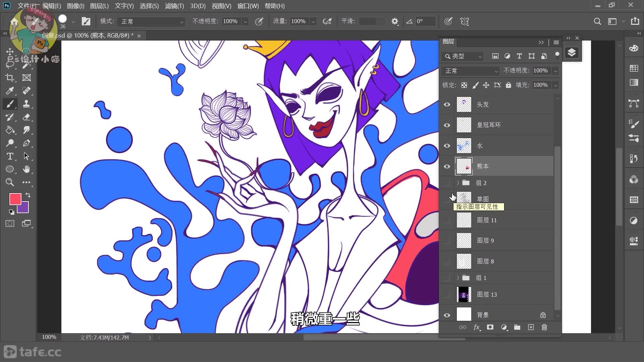This screenshot has width=644, height=362.
Task: Click the brush angle input field
Action: tap(425, 21)
